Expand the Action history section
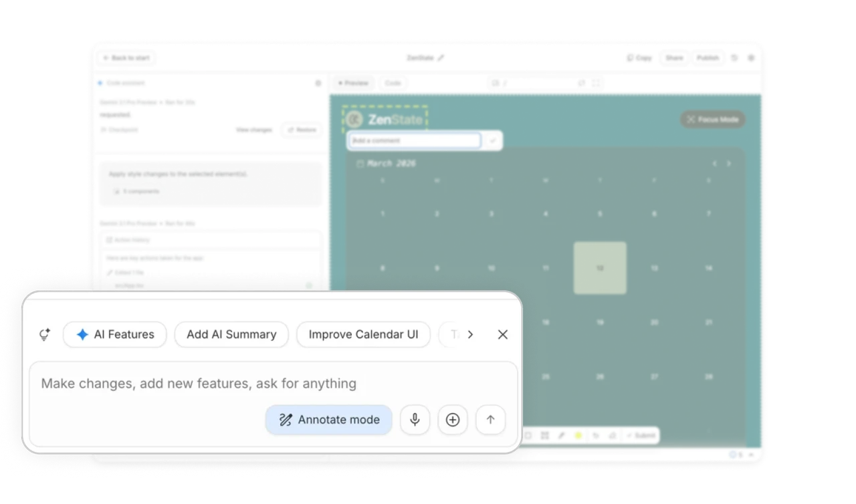Screen dimensions: 856x504 click(211, 240)
